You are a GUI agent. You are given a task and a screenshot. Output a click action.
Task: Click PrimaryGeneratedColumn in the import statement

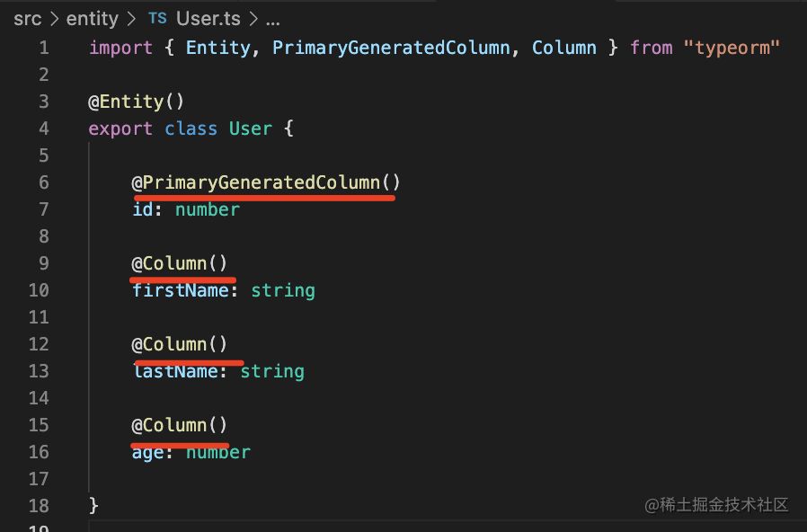tap(391, 48)
